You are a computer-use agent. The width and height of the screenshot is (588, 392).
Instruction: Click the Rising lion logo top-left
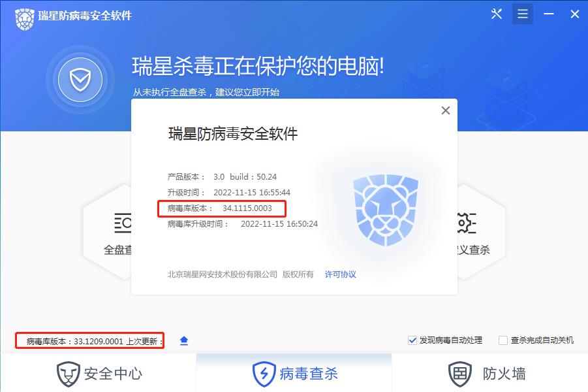coord(25,19)
